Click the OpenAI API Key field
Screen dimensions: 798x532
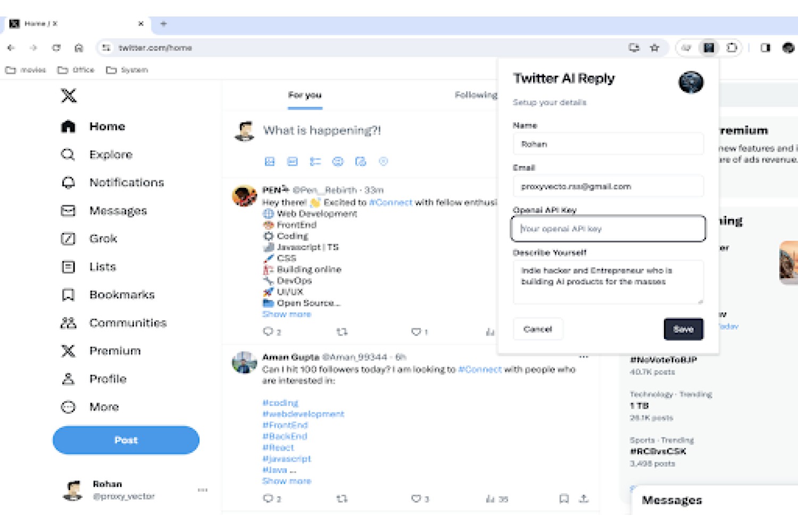coord(609,229)
